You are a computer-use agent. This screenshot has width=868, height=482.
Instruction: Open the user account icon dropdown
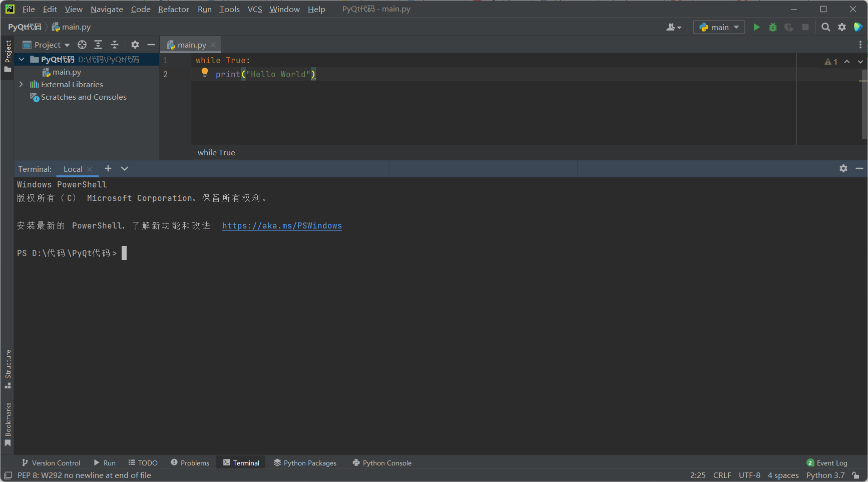(x=674, y=27)
